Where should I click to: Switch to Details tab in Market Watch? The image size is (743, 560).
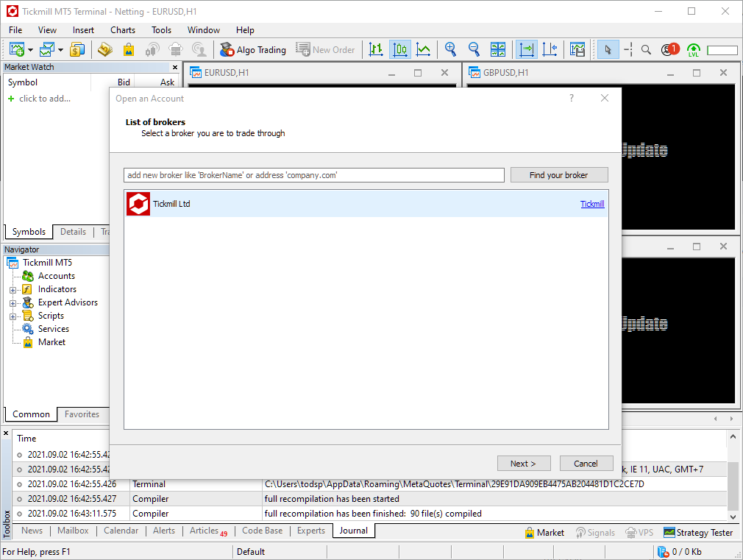pos(73,232)
